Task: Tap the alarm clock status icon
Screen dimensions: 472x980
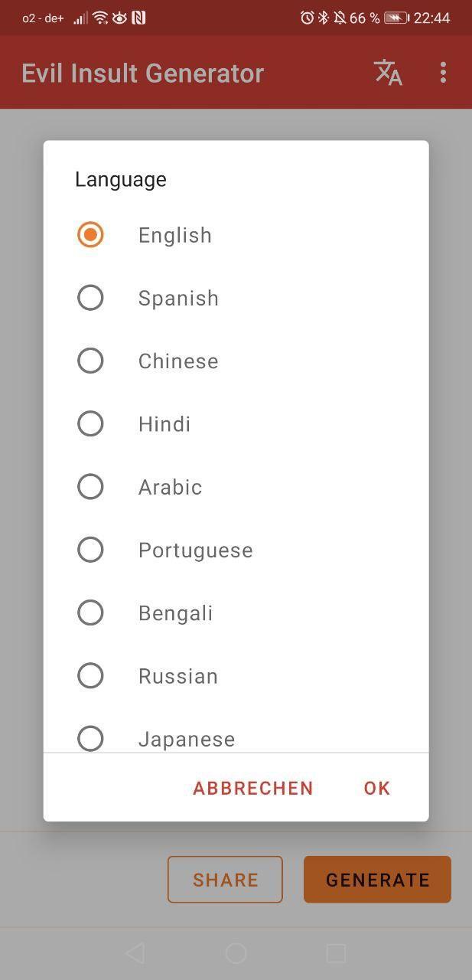Action: coord(307,18)
